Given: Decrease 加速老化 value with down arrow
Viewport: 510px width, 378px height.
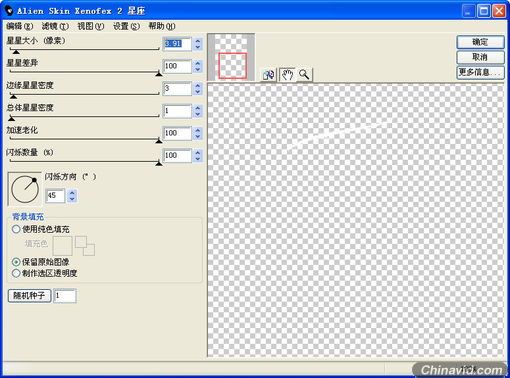Looking at the screenshot, I should (198, 136).
